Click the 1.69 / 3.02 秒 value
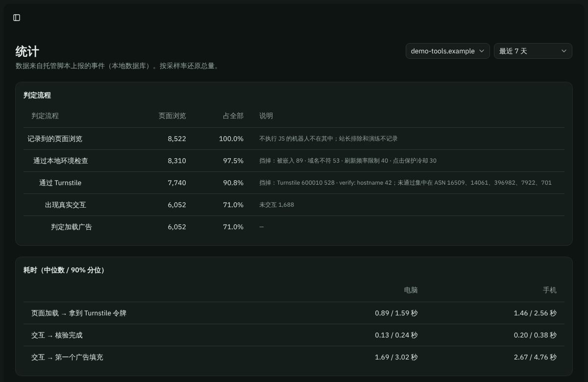This screenshot has width=588, height=382. [396, 357]
